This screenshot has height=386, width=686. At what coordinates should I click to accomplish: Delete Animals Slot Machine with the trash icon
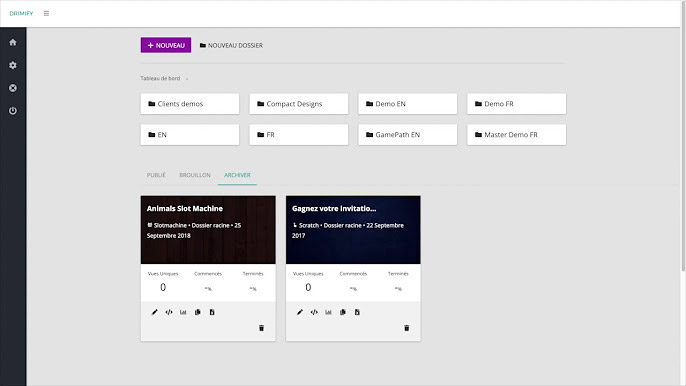262,328
